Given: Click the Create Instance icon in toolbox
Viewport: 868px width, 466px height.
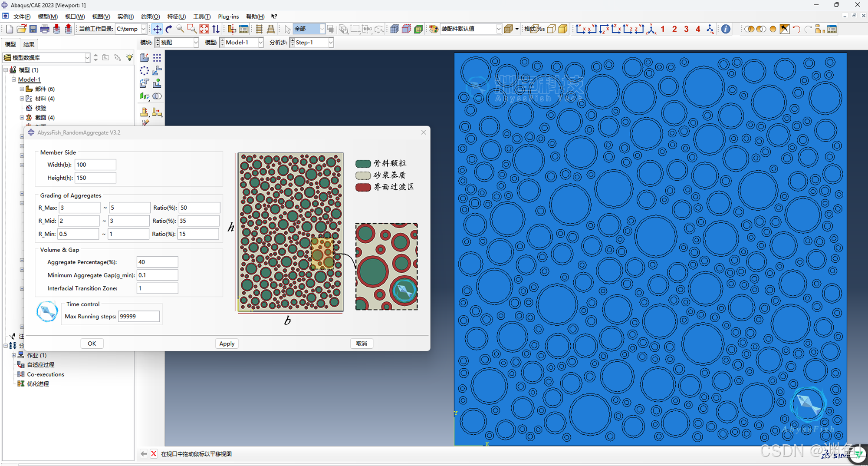Looking at the screenshot, I should 145,58.
